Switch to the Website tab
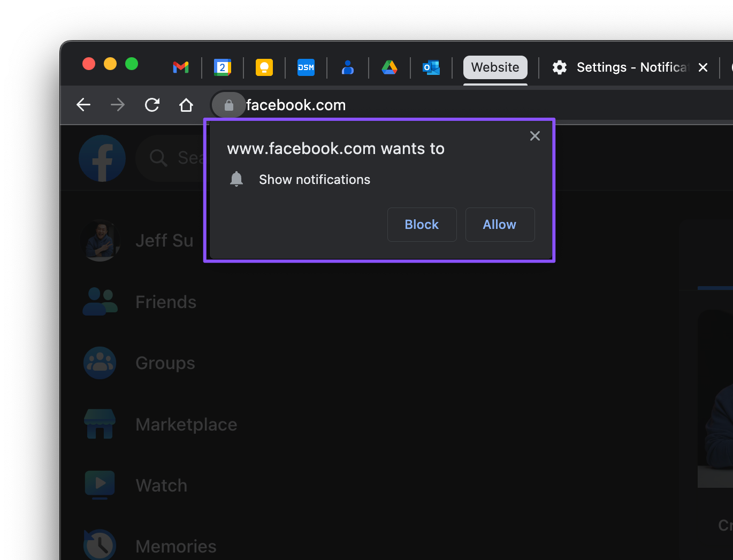The height and width of the screenshot is (560, 733). (495, 67)
